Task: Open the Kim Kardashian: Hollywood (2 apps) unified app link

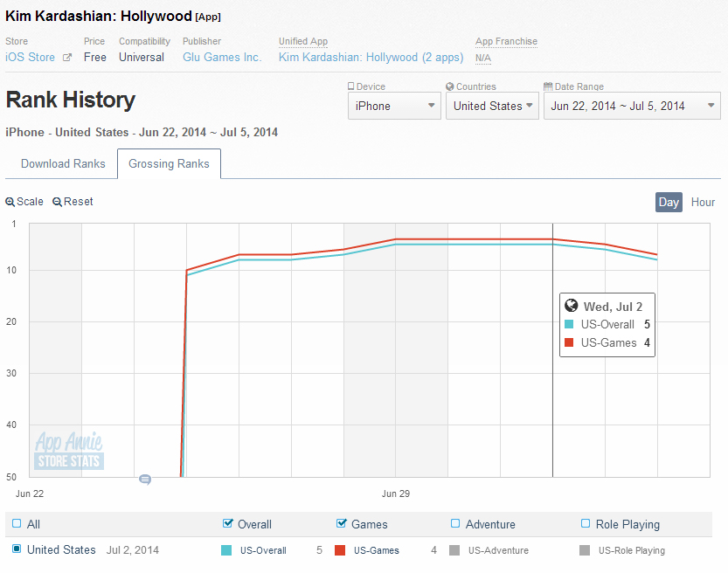Action: click(x=371, y=57)
